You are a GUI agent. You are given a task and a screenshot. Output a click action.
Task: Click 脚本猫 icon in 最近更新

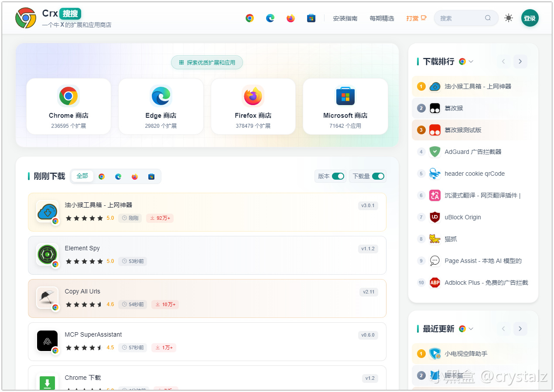(435, 375)
